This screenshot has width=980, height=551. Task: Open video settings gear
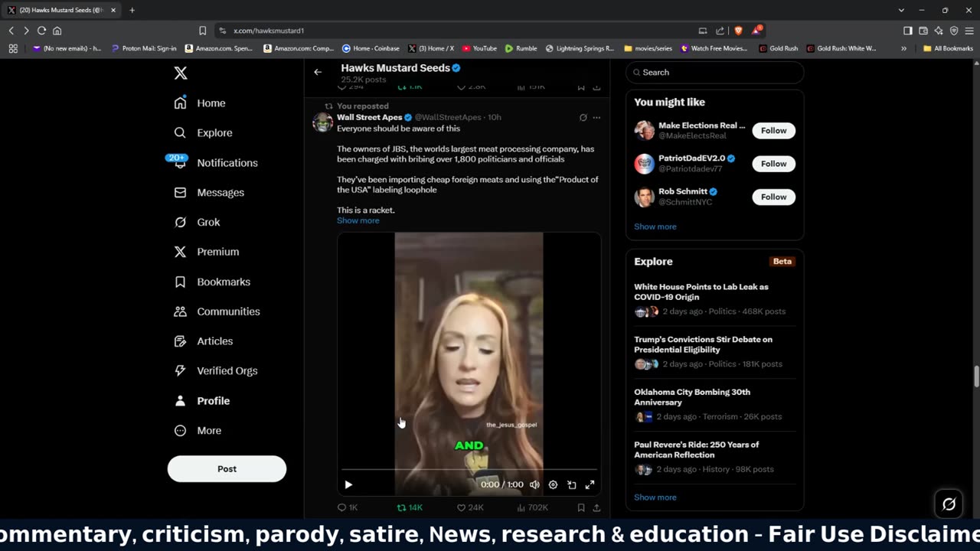[553, 484]
